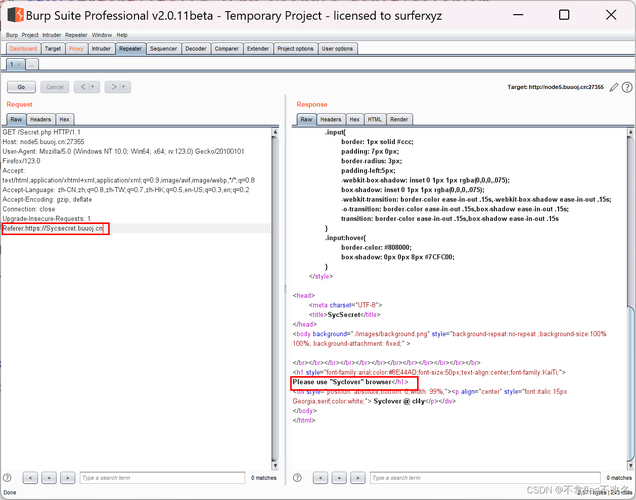Image resolution: width=636 pixels, height=500 pixels.
Task: Open the Repeater help question mark icon
Action: point(627,87)
